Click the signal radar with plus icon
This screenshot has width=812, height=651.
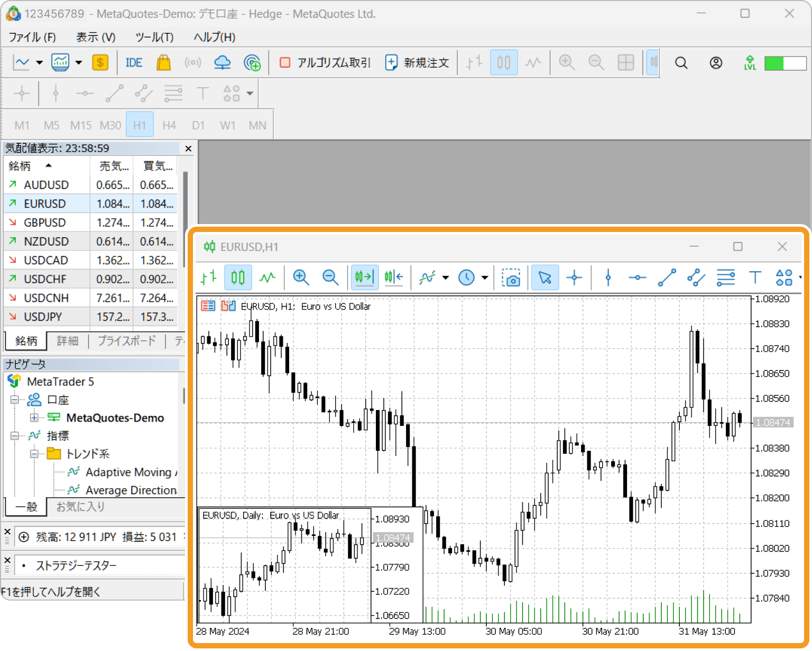pyautogui.click(x=252, y=63)
